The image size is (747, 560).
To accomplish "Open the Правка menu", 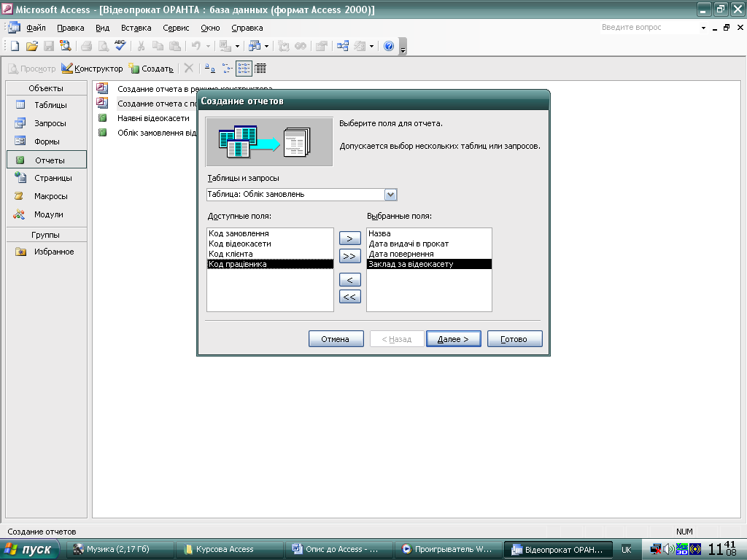I will (x=71, y=28).
